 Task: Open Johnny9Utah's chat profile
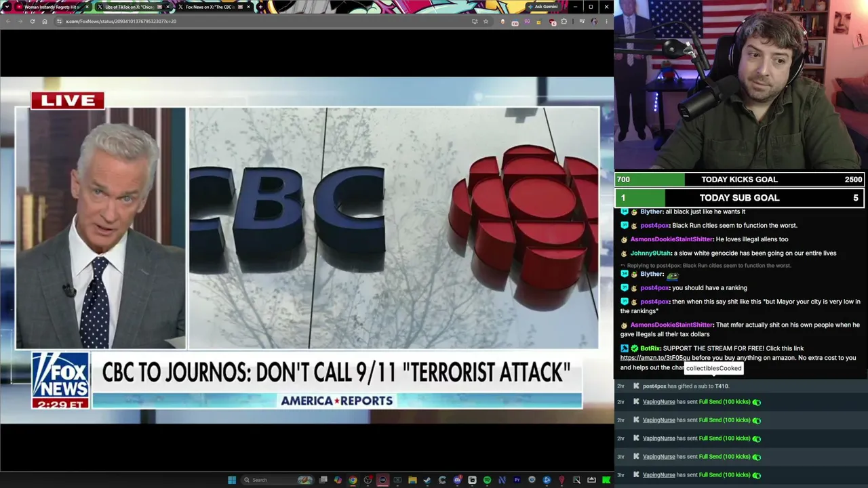tap(650, 253)
